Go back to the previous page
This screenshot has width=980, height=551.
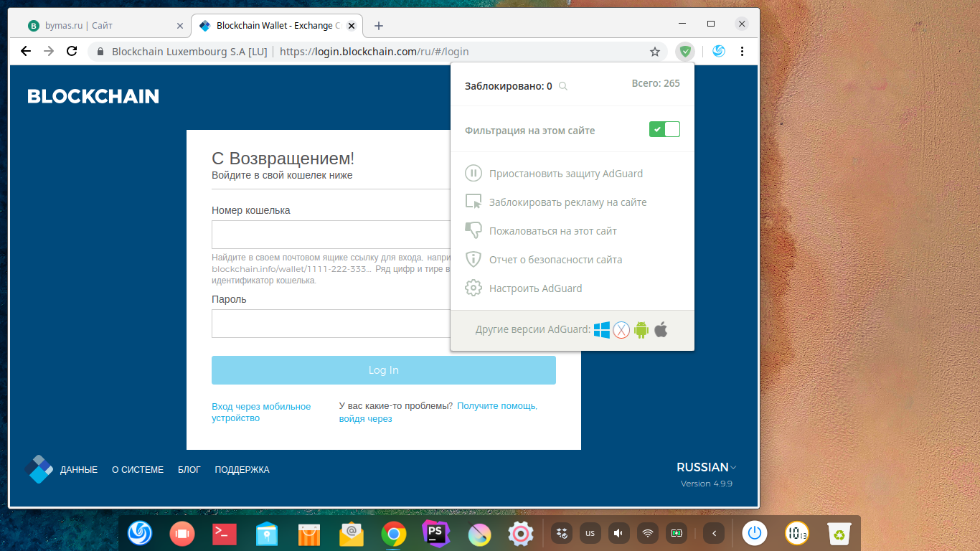[x=26, y=52]
